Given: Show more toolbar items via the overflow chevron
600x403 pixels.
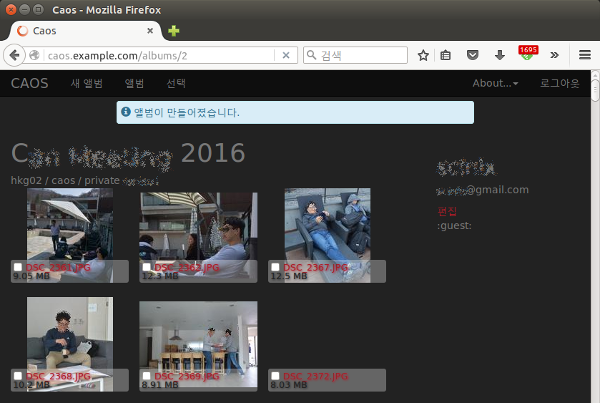Looking at the screenshot, I should click(x=555, y=56).
